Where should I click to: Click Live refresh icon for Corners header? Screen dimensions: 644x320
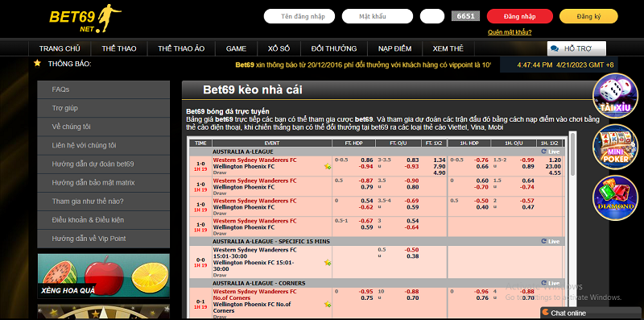[x=544, y=283]
